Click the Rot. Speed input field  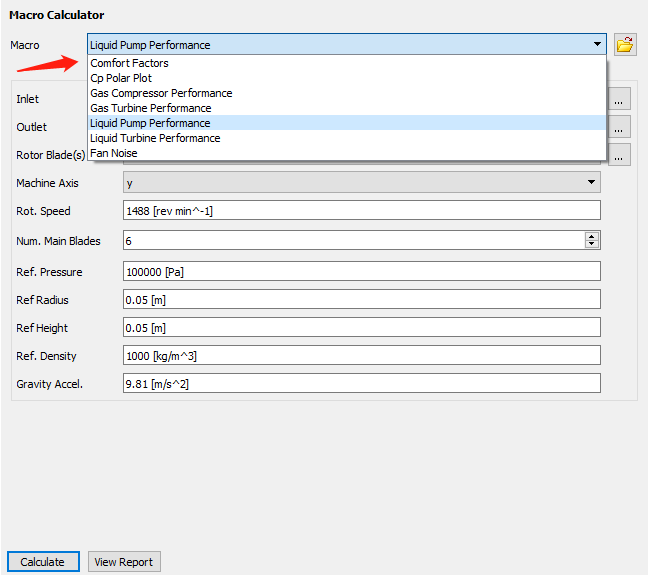[x=360, y=210]
